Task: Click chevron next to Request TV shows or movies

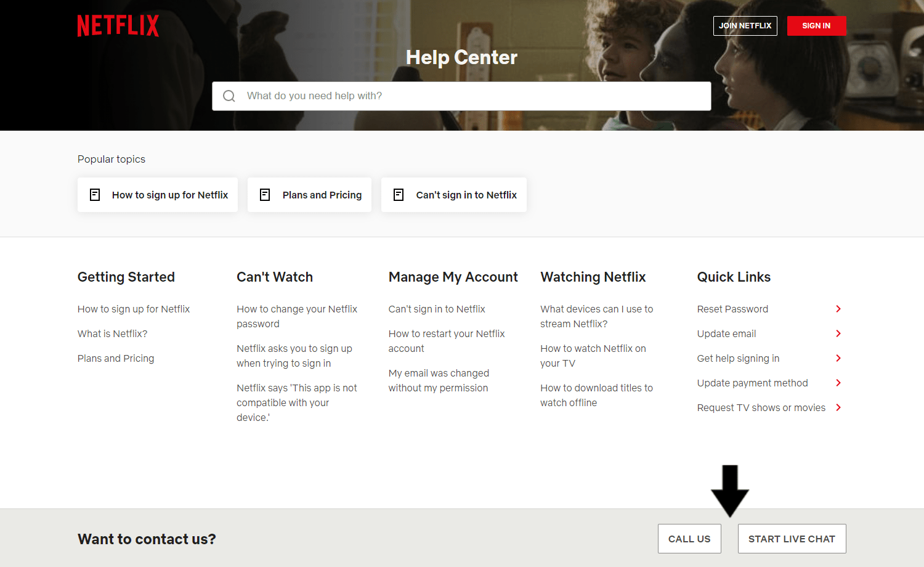Action: pos(838,407)
